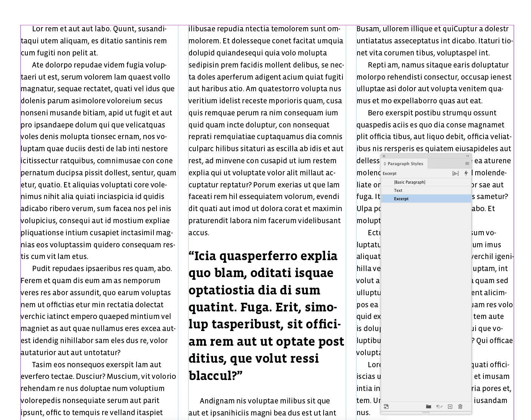Click the bold pull quote "Icia quasperferro explia"
Viewport: 531px width, 420px height.
pyautogui.click(x=266, y=316)
